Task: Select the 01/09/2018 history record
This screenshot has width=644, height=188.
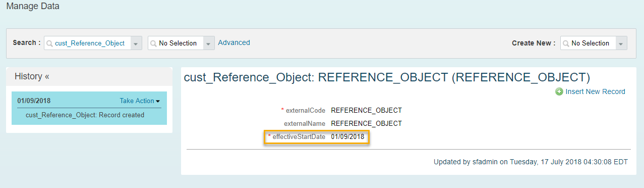Action: (34, 101)
